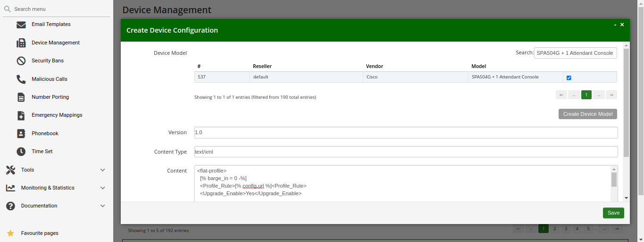Open Number Porting menu item

50,97
